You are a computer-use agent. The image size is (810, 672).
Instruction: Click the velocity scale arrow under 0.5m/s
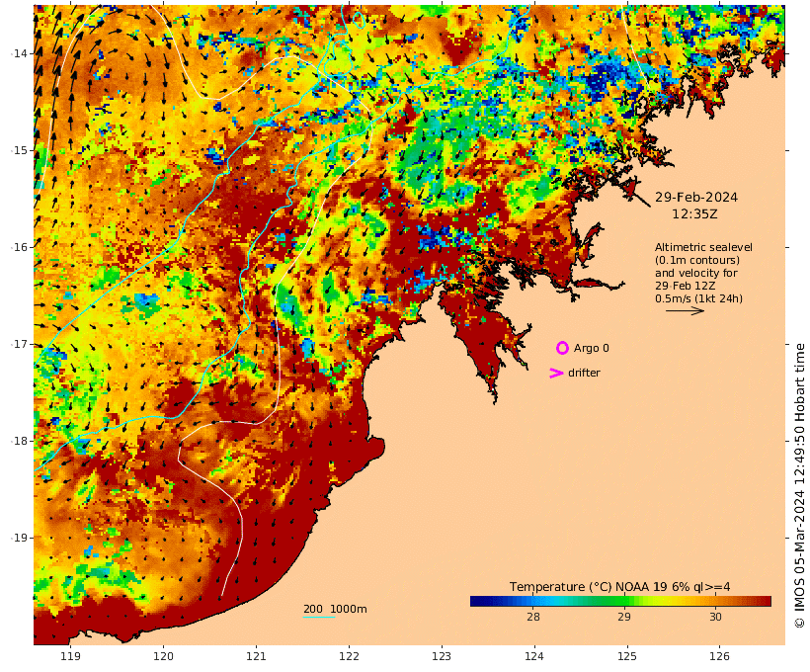click(x=685, y=310)
